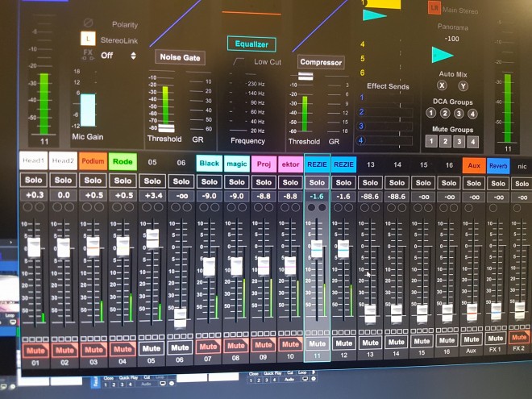
Task: Select the Rode channel label
Action: coord(123,161)
